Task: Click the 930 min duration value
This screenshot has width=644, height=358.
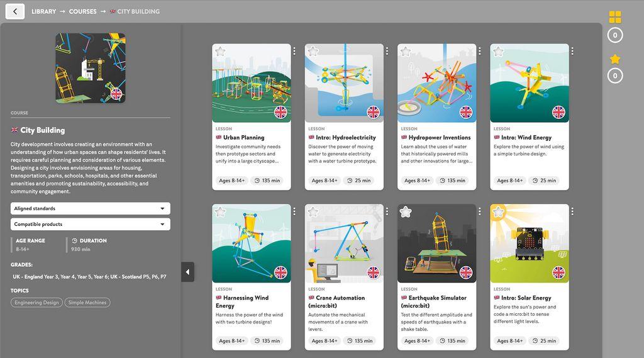Action: click(x=80, y=249)
